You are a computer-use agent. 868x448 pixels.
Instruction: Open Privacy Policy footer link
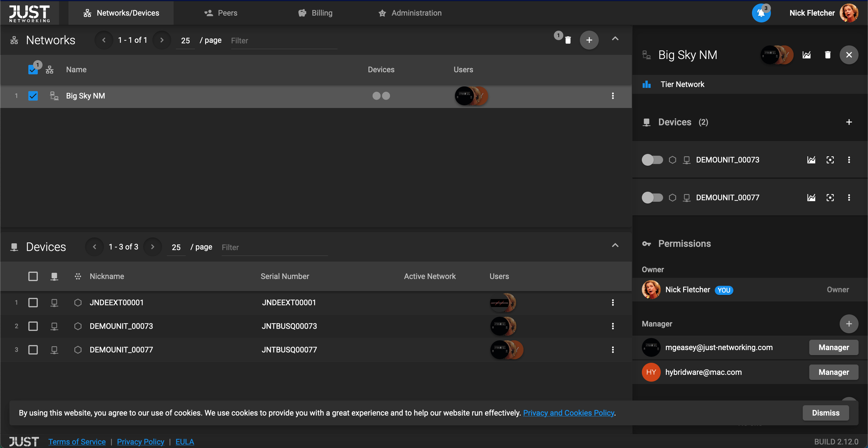point(141,442)
